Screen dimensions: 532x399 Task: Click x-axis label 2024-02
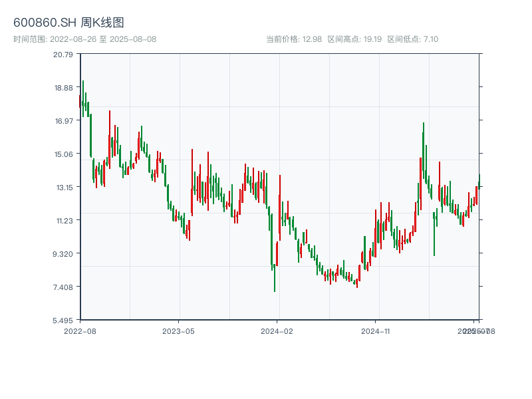click(277, 331)
